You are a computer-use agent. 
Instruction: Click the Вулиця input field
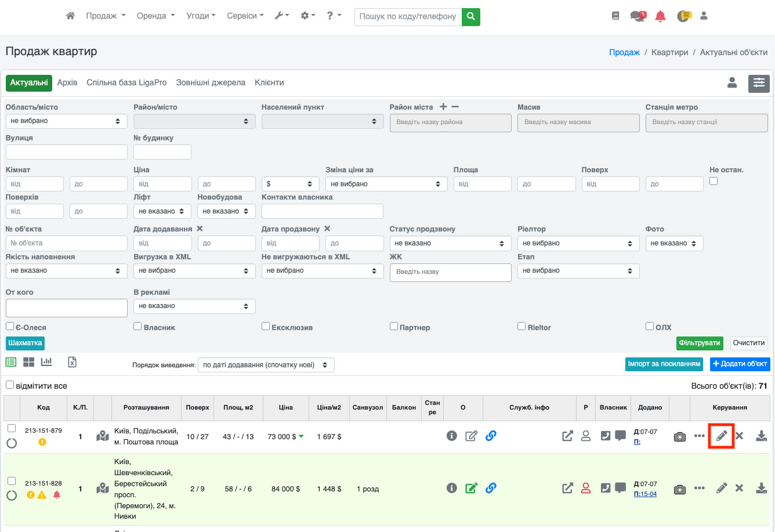click(66, 152)
